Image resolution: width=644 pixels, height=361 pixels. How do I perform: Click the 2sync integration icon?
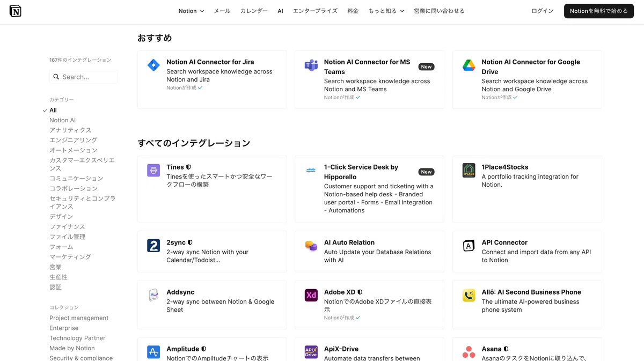tap(153, 246)
